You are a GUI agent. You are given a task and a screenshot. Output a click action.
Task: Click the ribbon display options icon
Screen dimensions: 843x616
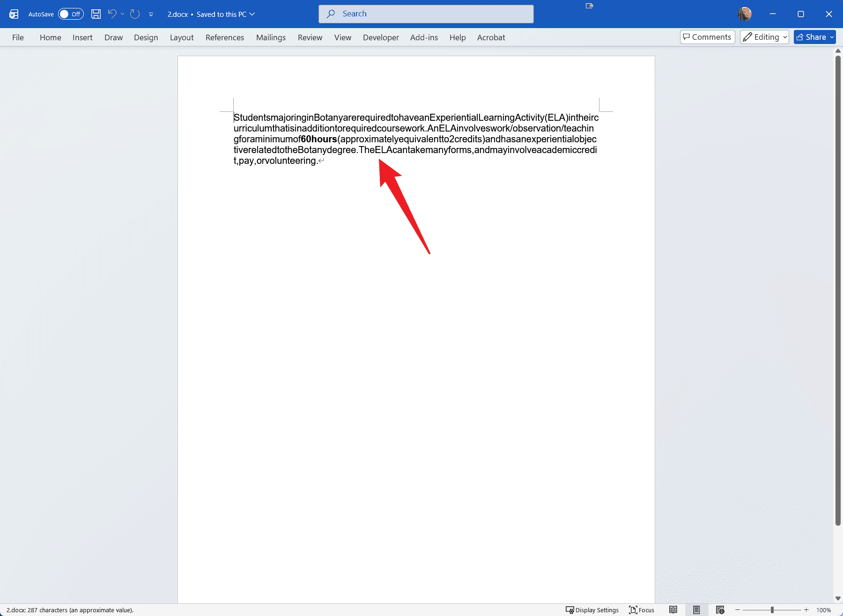tap(590, 6)
